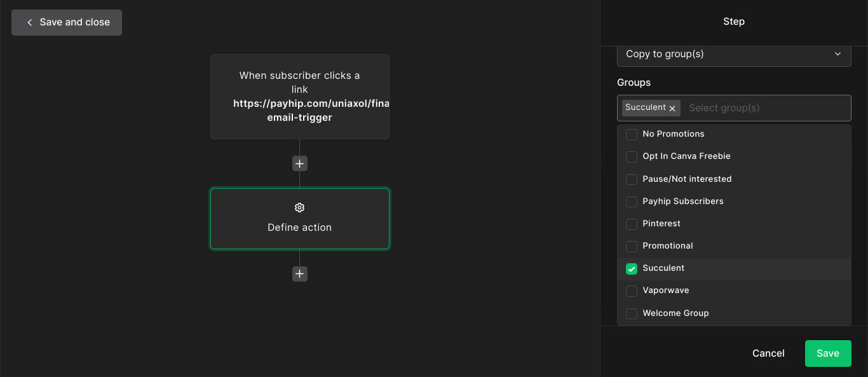Image resolution: width=868 pixels, height=377 pixels.
Task: Tick the Vaporwave group checkbox
Action: coord(632,291)
